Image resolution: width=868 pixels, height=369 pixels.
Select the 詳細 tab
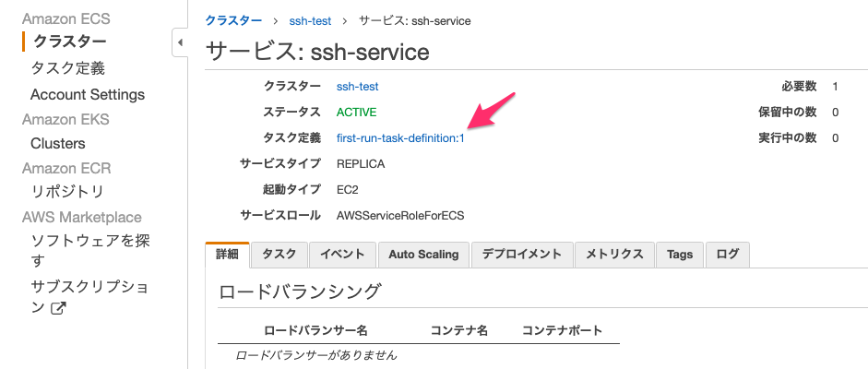point(227,255)
